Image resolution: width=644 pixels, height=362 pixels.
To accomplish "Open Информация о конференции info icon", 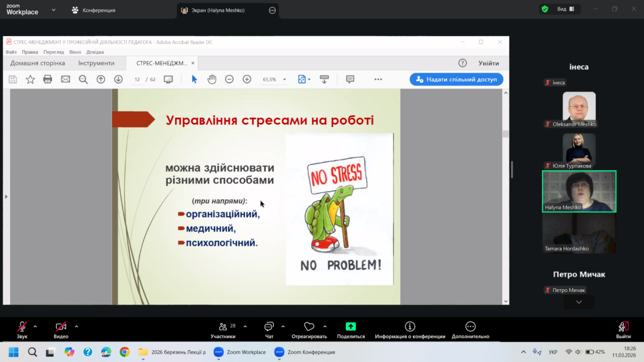I will [410, 326].
